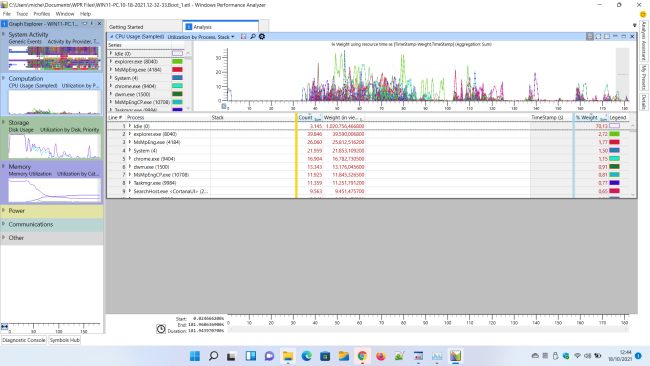Click the pin icon next to preset dropdown

[243, 36]
